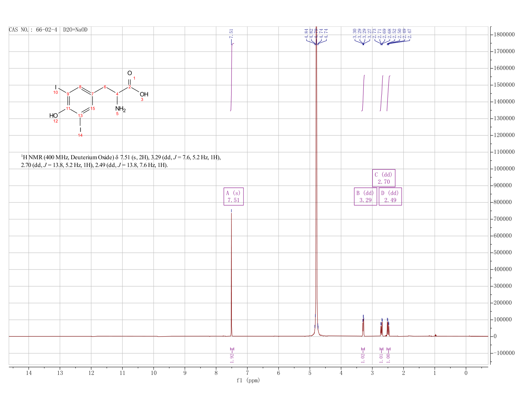Click the rotated 4.84 peak label at top
Image resolution: width=532 pixels, height=411 pixels.
coord(306,34)
